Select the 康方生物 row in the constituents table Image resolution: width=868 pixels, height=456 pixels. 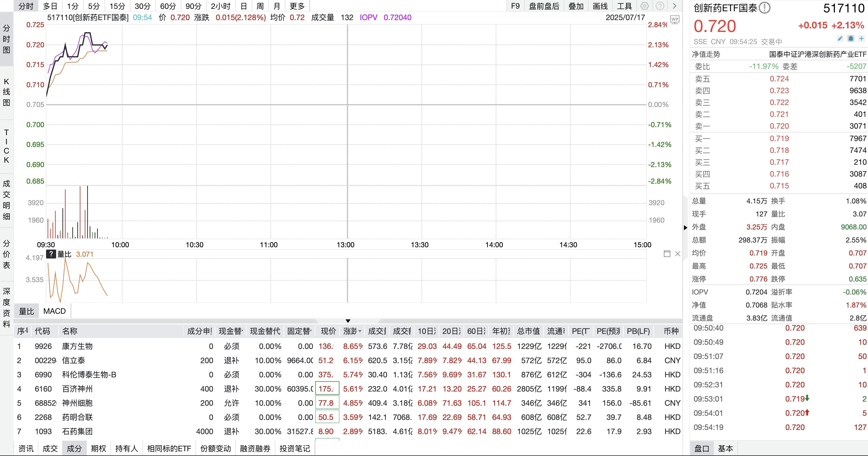pos(77,346)
